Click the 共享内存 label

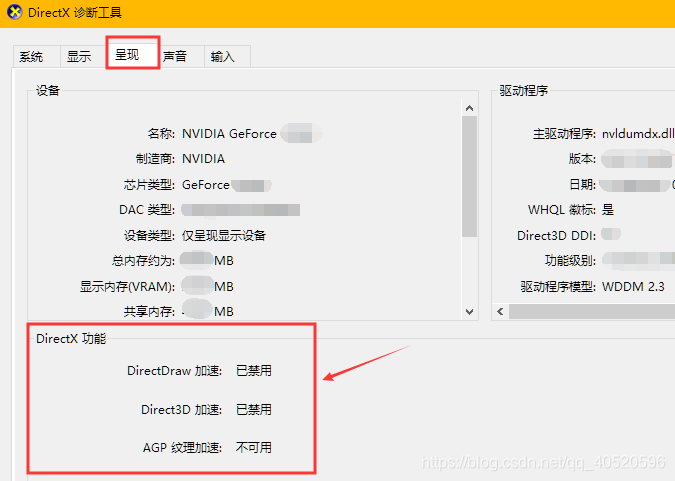[149, 312]
